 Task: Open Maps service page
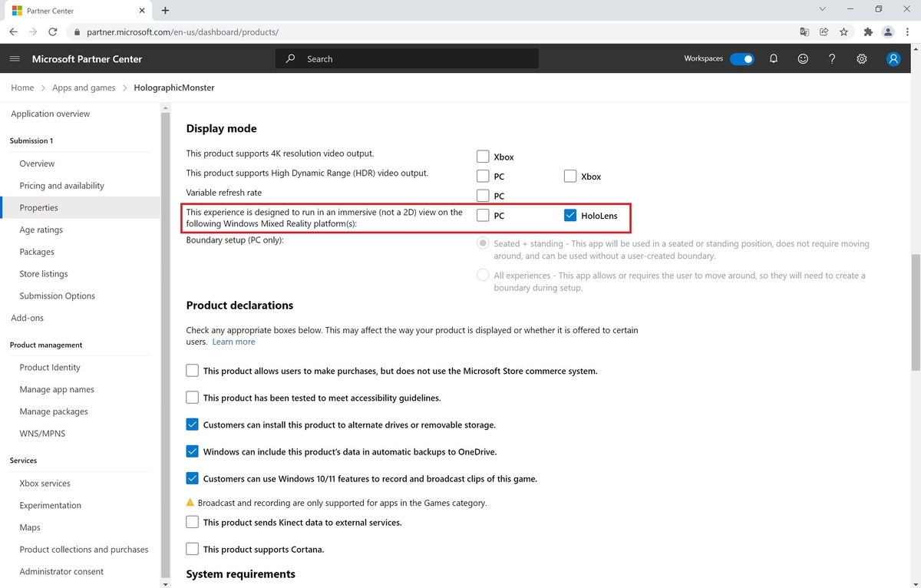coord(30,528)
